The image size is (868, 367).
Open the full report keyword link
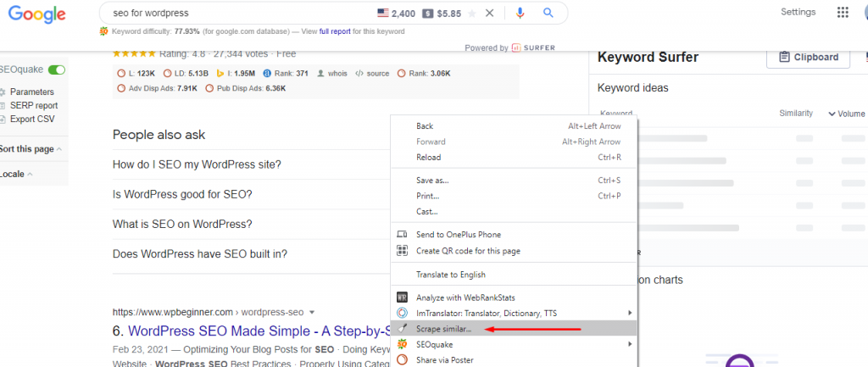pyautogui.click(x=335, y=31)
